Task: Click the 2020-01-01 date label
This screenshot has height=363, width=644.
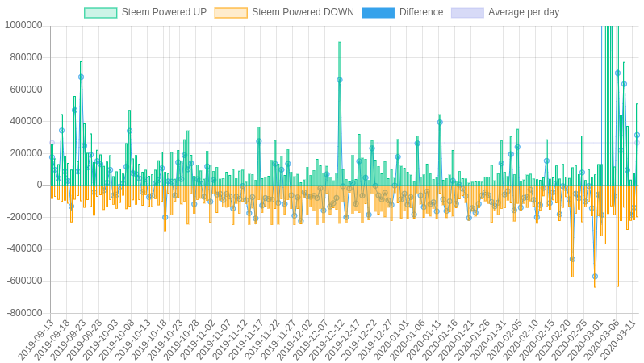Action: point(391,338)
